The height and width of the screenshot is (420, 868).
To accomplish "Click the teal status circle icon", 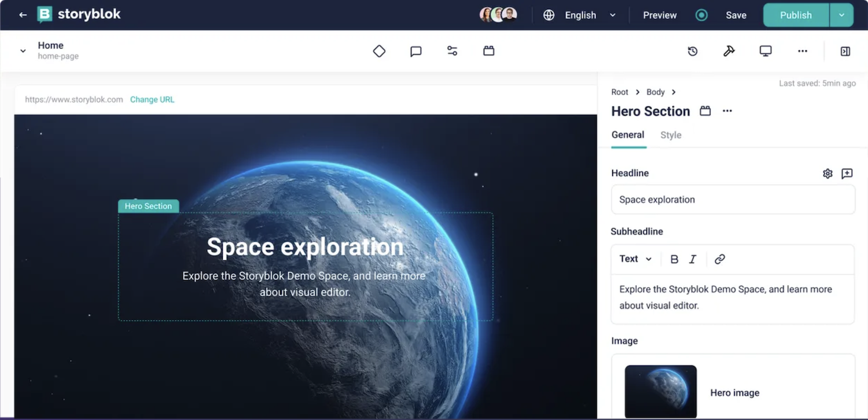I will (701, 15).
